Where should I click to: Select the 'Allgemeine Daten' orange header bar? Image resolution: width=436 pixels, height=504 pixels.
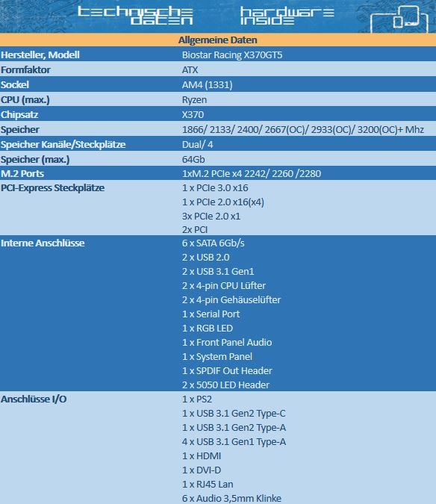[x=218, y=40]
